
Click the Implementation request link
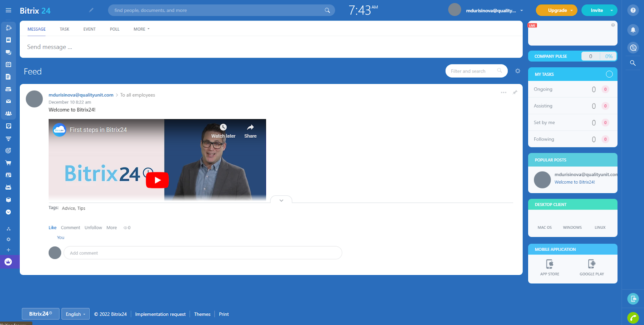[x=160, y=314]
